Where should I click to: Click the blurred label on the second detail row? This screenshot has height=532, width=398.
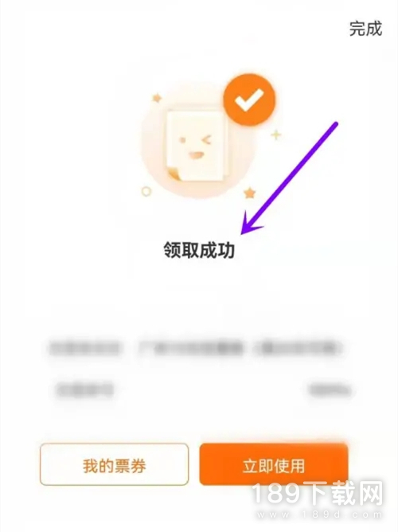[x=84, y=389]
